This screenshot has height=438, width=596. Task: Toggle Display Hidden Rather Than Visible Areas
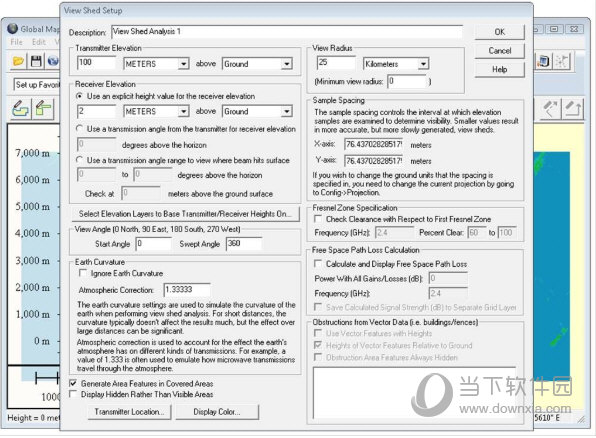coord(73,394)
